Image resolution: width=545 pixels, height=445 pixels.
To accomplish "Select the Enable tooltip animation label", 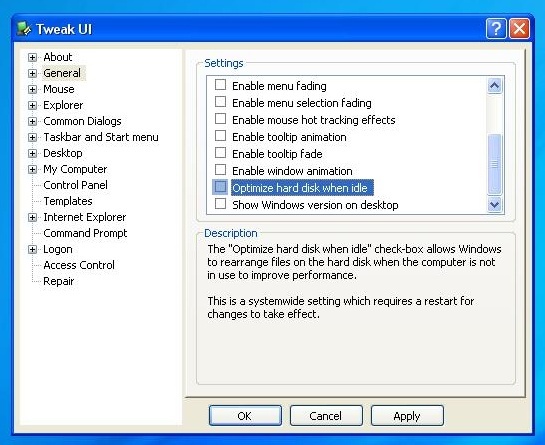I will [289, 137].
